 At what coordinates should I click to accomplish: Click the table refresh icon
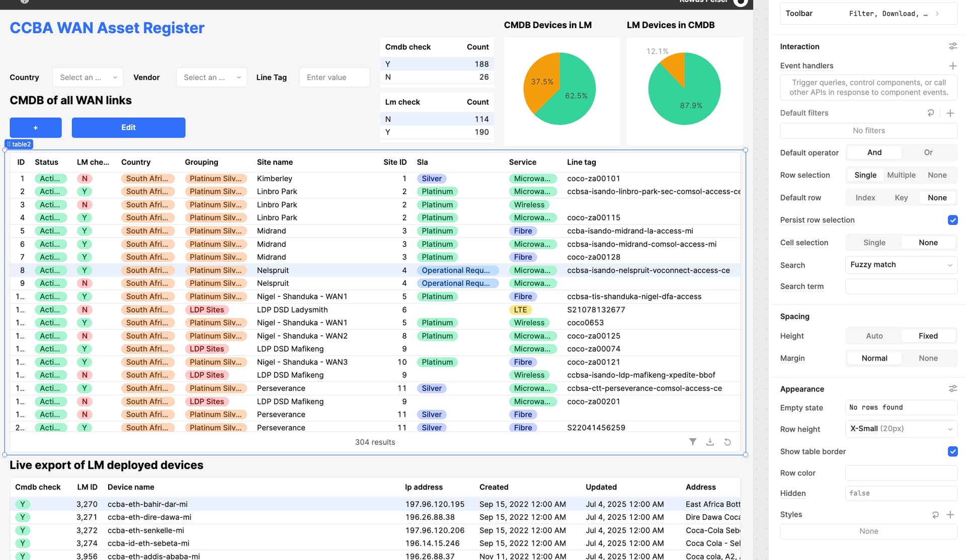(728, 442)
